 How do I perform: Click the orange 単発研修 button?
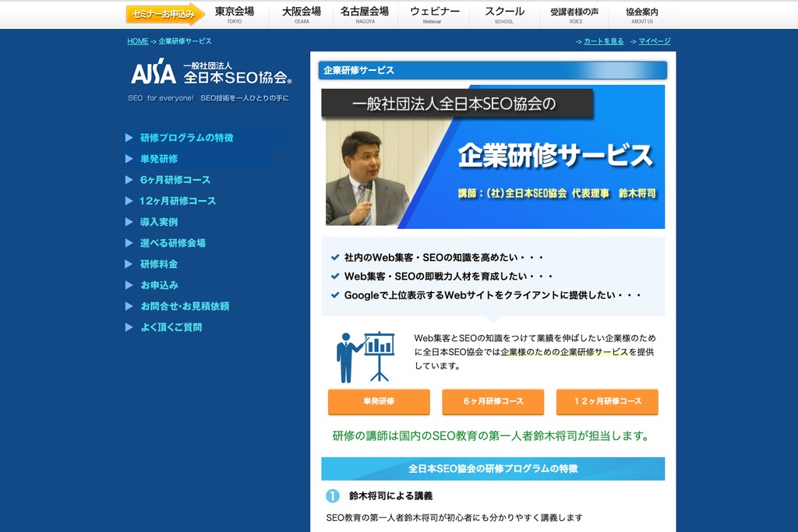point(379,402)
